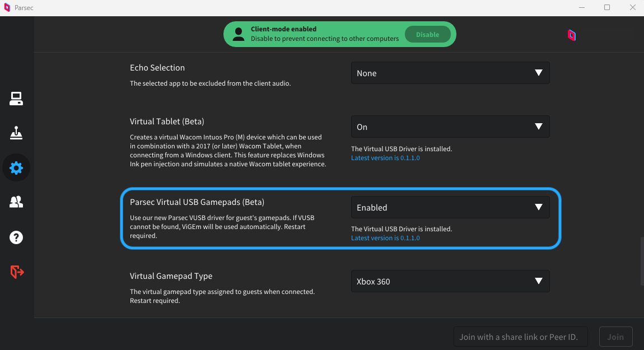Click the Parsec Virtual USB Gamepads (Beta) heading
Viewport: 644px width, 350px height.
click(x=197, y=202)
